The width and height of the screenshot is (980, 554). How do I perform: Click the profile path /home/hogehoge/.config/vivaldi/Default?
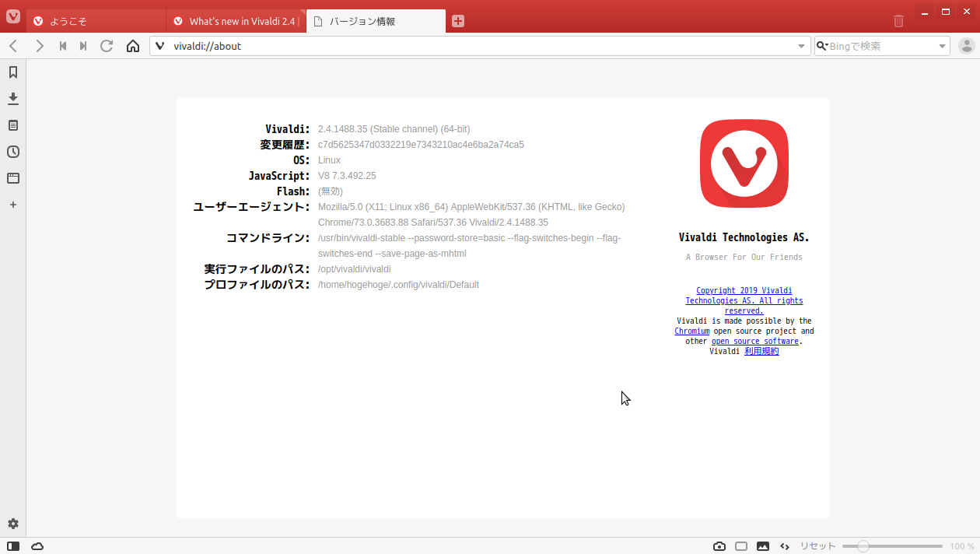tap(398, 285)
